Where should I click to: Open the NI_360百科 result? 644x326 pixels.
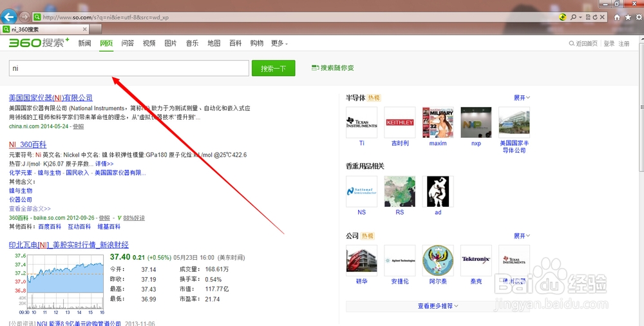click(x=28, y=145)
